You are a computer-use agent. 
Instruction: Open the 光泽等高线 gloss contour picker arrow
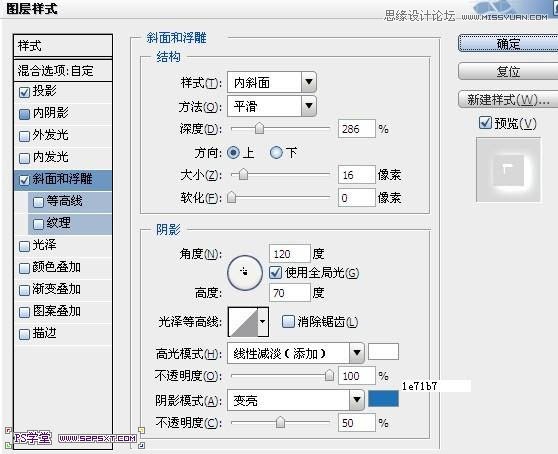pos(263,322)
